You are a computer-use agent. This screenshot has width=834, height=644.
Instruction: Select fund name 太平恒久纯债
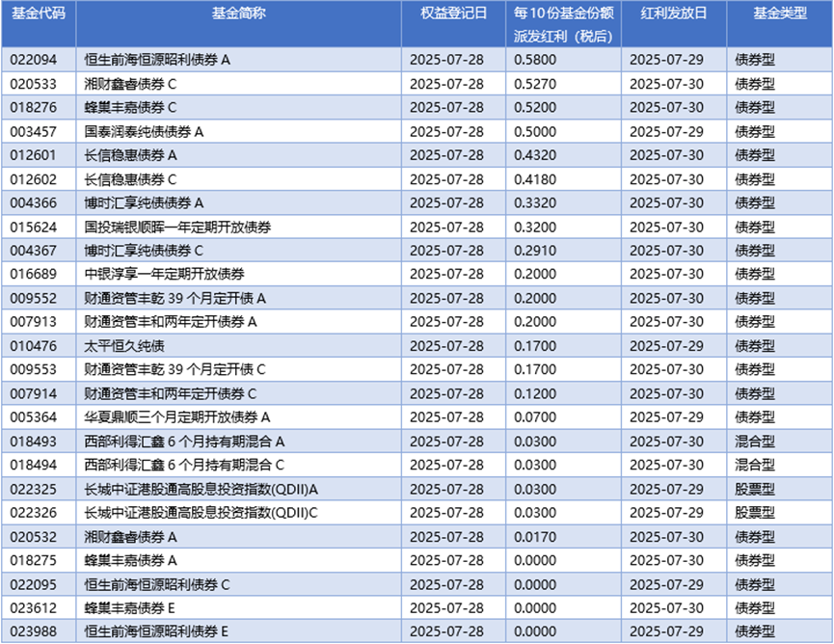pos(124,347)
